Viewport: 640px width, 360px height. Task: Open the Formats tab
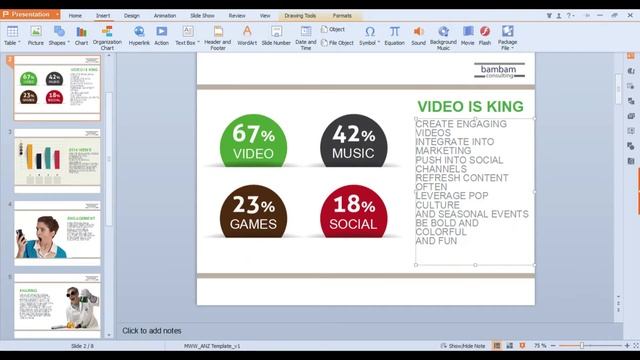coord(342,16)
